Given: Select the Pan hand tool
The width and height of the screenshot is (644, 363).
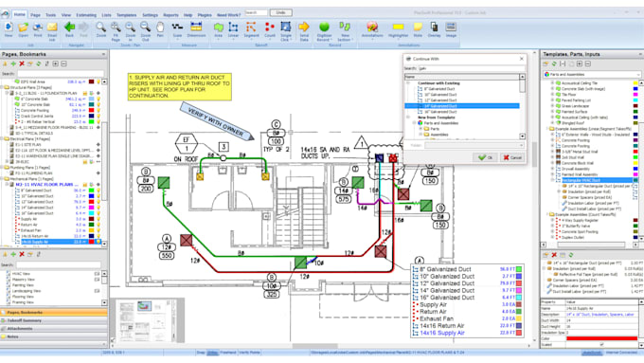Looking at the screenshot, I should tap(160, 27).
